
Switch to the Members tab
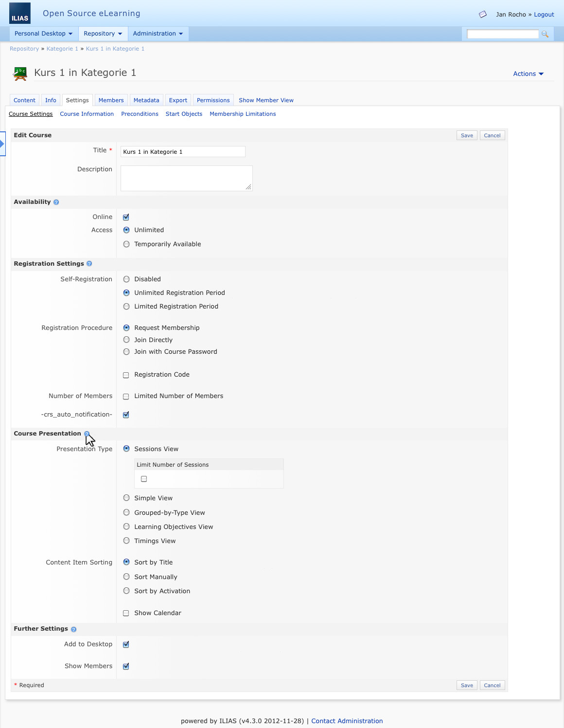click(x=111, y=100)
